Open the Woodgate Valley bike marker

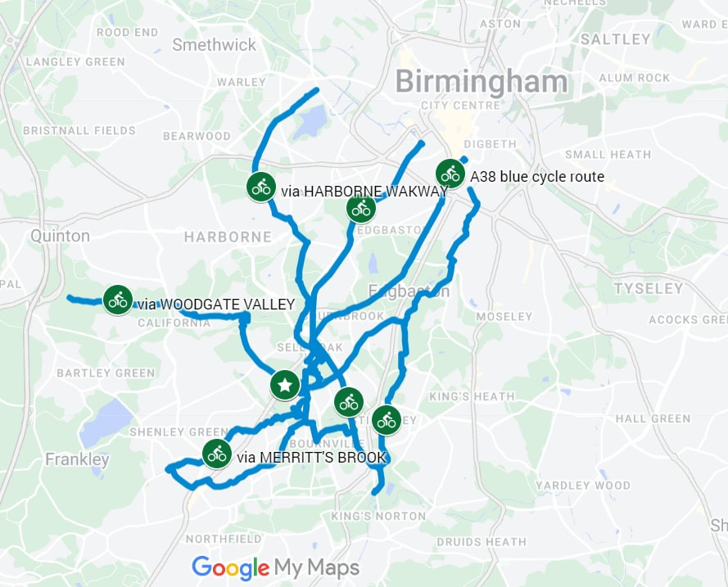click(x=117, y=300)
